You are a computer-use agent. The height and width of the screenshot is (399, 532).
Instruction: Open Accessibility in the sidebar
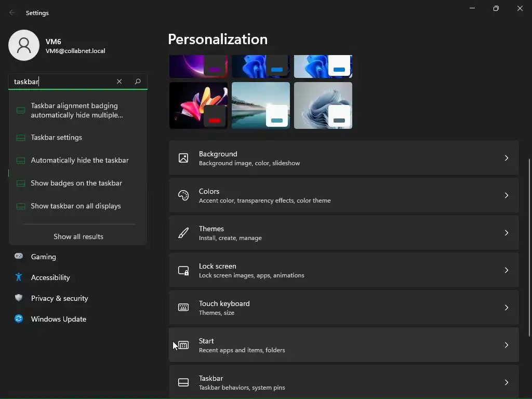[77, 277]
